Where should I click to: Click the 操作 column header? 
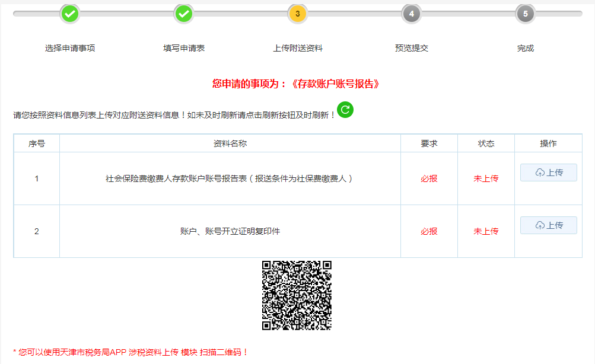[548, 143]
